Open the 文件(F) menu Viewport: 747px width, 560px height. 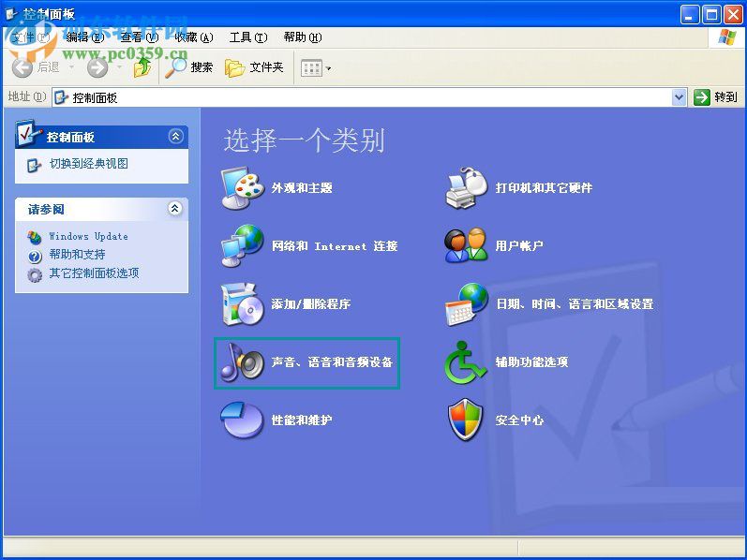click(x=30, y=37)
